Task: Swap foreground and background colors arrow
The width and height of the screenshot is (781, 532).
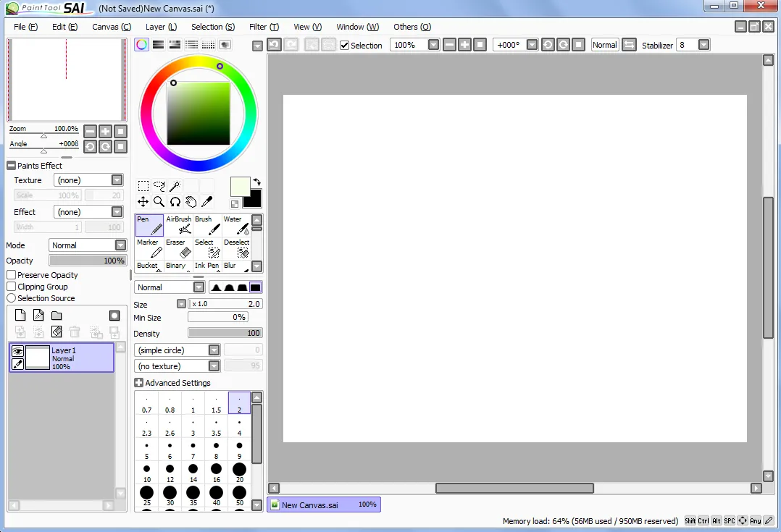Action: point(256,182)
